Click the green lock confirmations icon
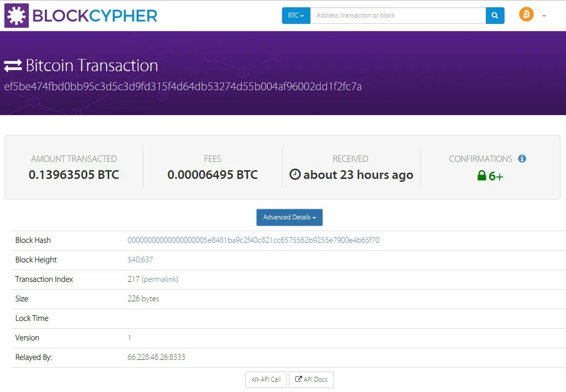 coord(482,176)
